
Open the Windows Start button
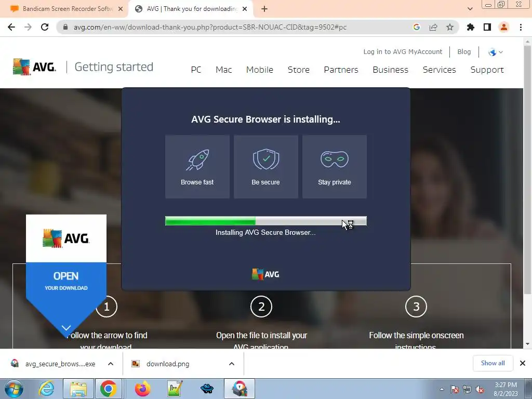13,389
